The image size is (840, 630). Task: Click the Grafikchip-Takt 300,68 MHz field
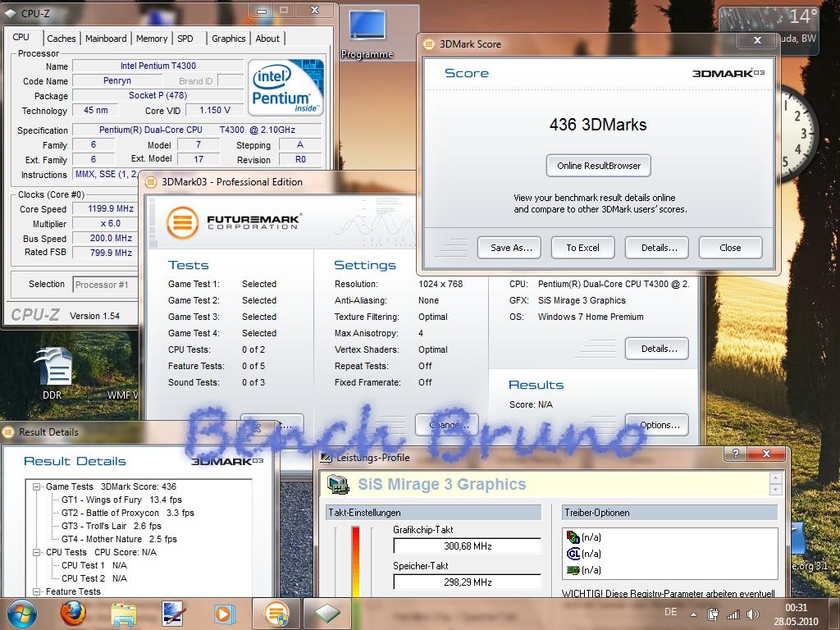pyautogui.click(x=467, y=546)
